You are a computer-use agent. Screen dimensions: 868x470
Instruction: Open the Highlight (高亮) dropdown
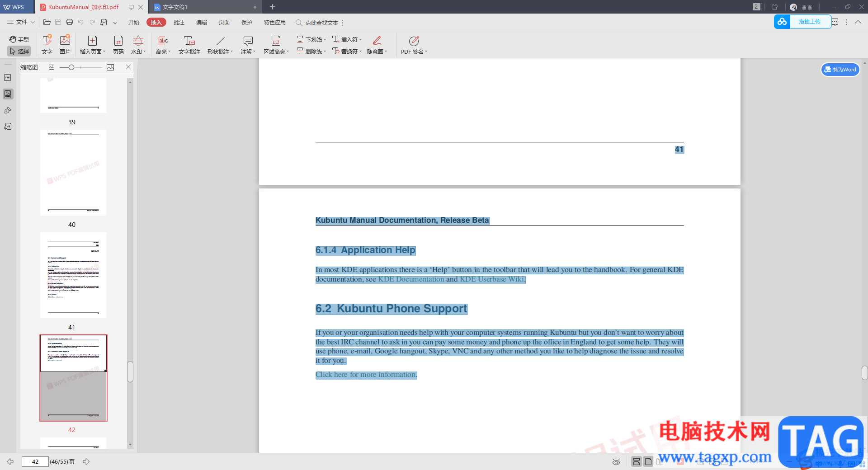(x=163, y=45)
